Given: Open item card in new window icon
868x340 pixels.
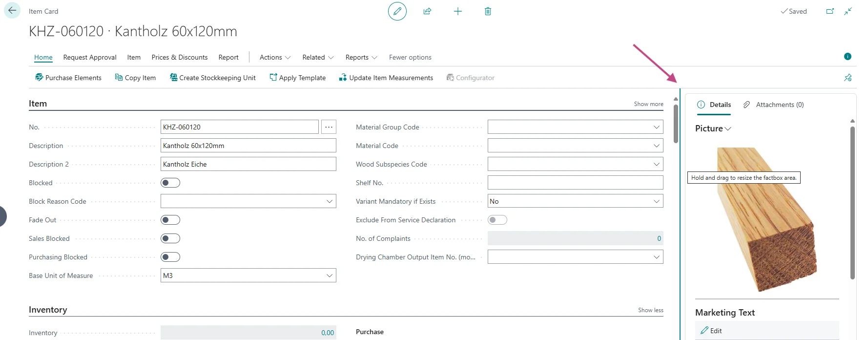Looking at the screenshot, I should point(830,11).
